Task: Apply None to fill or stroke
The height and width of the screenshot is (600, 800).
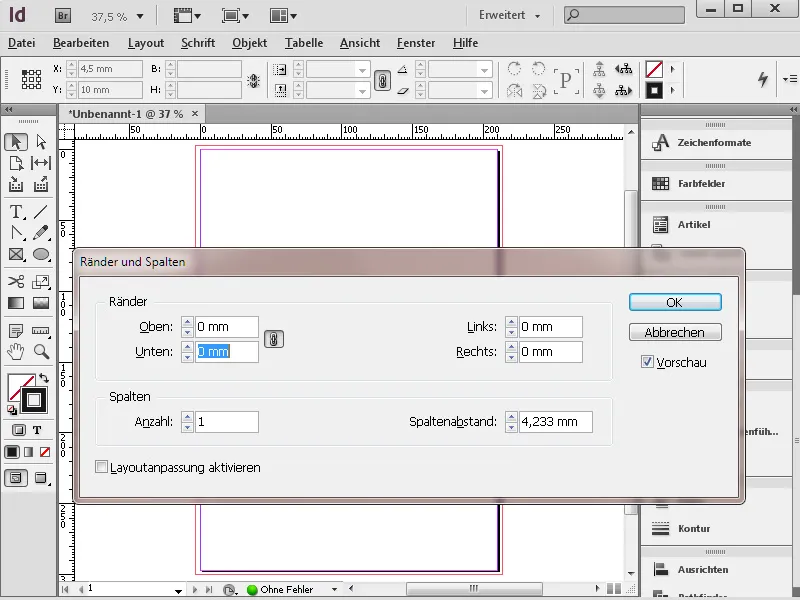Action: [x=45, y=452]
